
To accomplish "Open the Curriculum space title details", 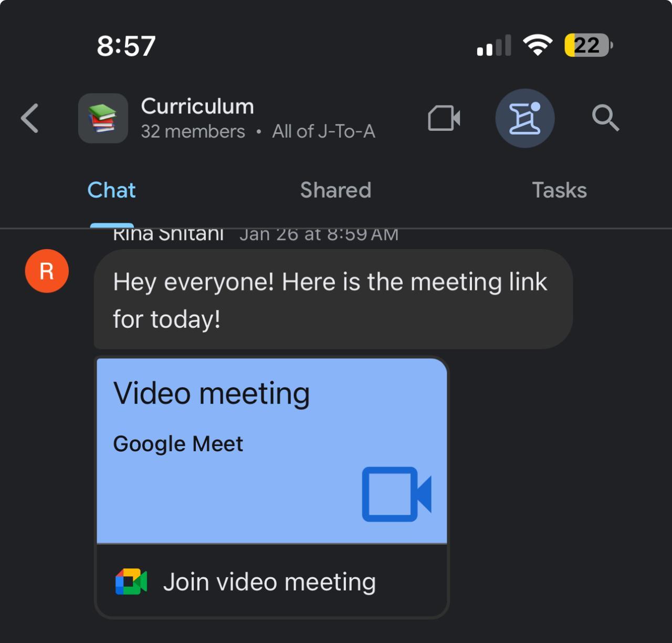I will 197,107.
